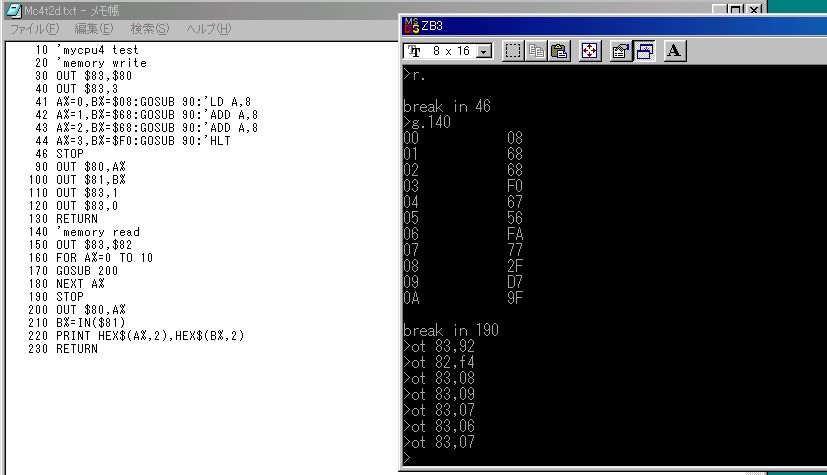Screen dimensions: 827x475
Task: Click line 220 PRINT HEX$ statement
Action: point(136,336)
